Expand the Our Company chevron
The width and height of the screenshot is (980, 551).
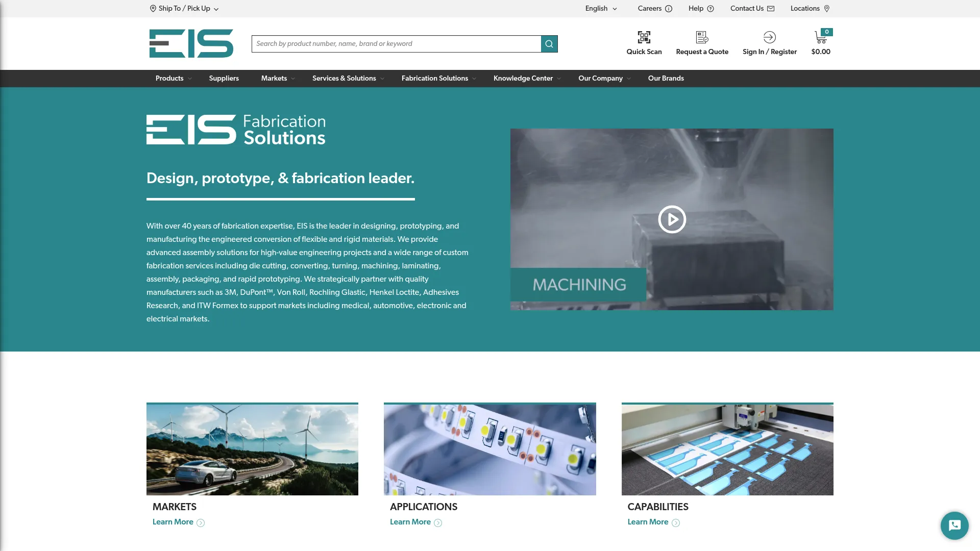click(x=629, y=79)
